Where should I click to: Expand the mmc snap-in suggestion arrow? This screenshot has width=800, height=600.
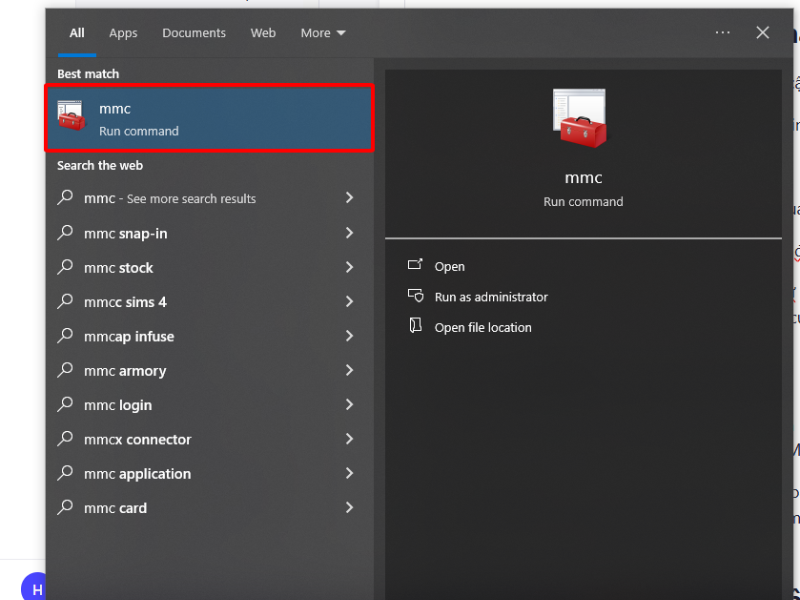point(349,233)
